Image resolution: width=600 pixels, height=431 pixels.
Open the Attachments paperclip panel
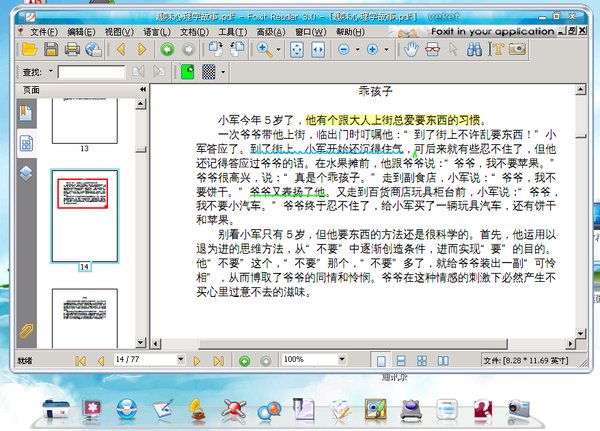click(x=26, y=330)
